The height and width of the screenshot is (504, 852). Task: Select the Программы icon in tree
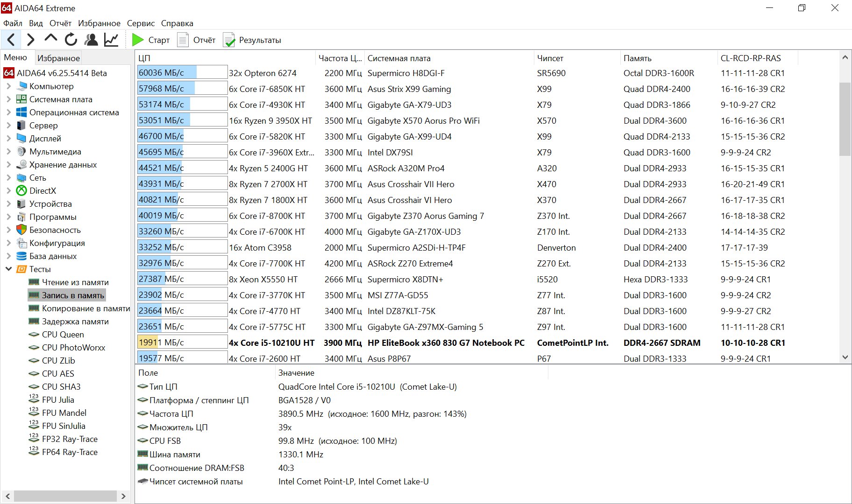(21, 217)
